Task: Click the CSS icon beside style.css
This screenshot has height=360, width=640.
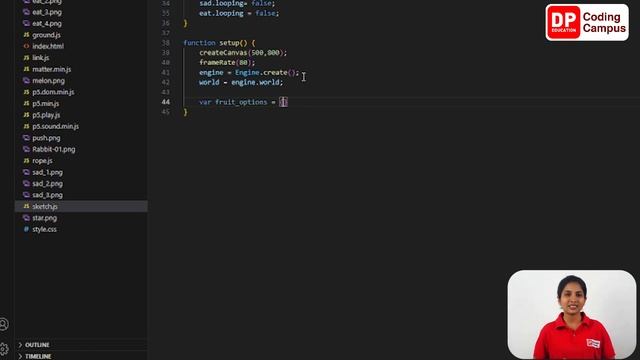Action: click(x=27, y=229)
